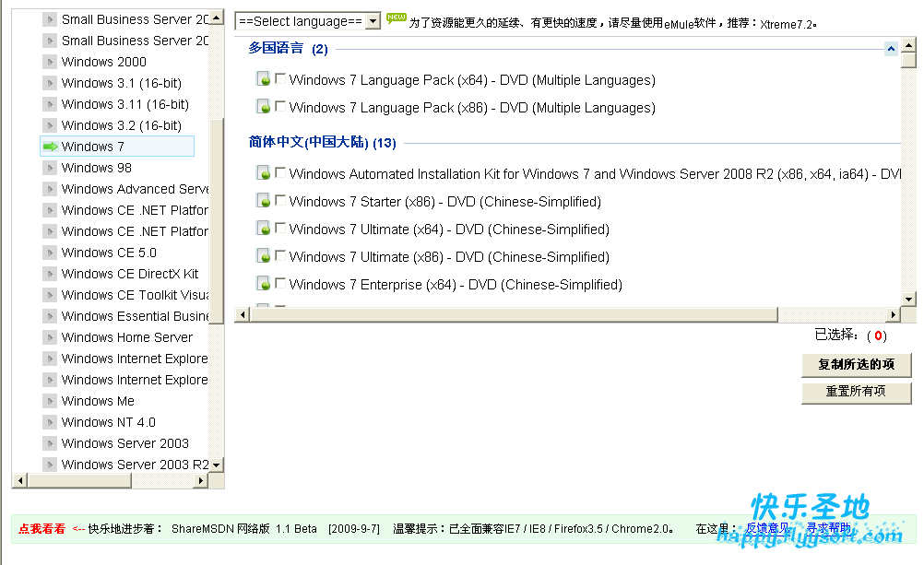The height and width of the screenshot is (565, 924).
Task: Check Windows 7 Ultimate (x86) checkbox
Action: [x=280, y=255]
